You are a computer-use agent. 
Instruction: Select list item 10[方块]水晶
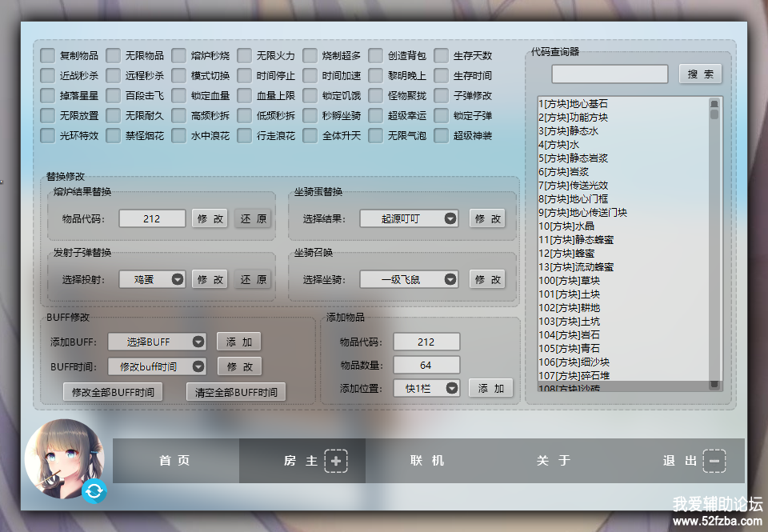click(x=623, y=226)
